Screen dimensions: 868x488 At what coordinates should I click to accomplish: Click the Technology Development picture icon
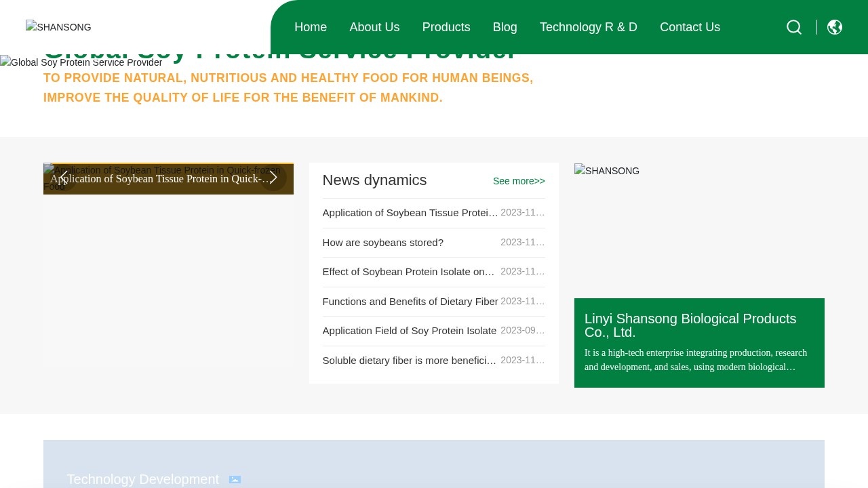(235, 480)
